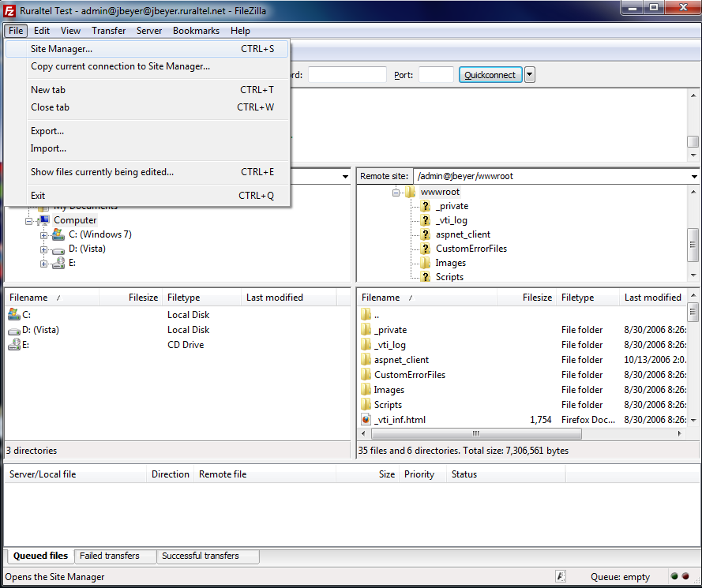
Task: Sort local list by Filetype column header
Action: [x=202, y=298]
